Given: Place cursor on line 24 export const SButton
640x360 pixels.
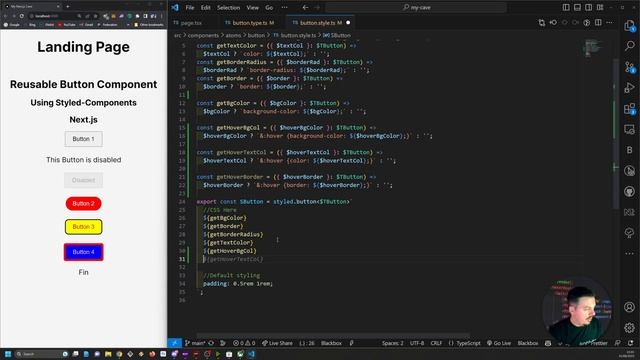Looking at the screenshot, I should [273, 202].
